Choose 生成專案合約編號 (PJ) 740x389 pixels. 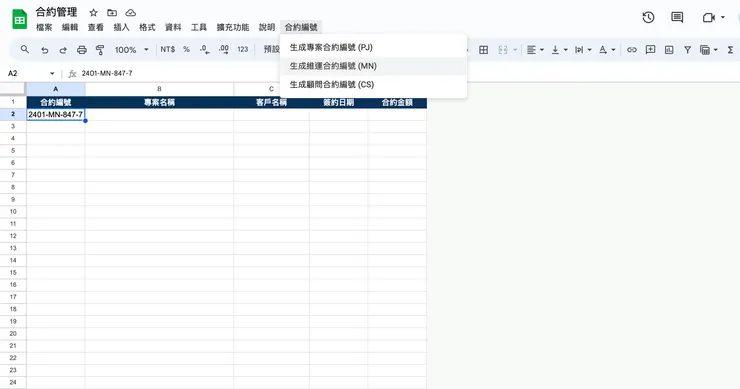click(x=373, y=47)
